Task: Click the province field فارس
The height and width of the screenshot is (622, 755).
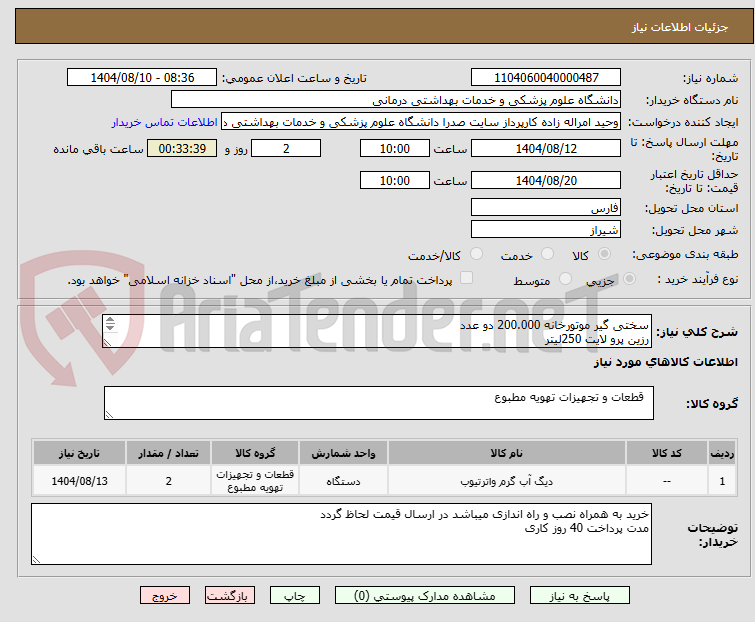Action: point(546,207)
